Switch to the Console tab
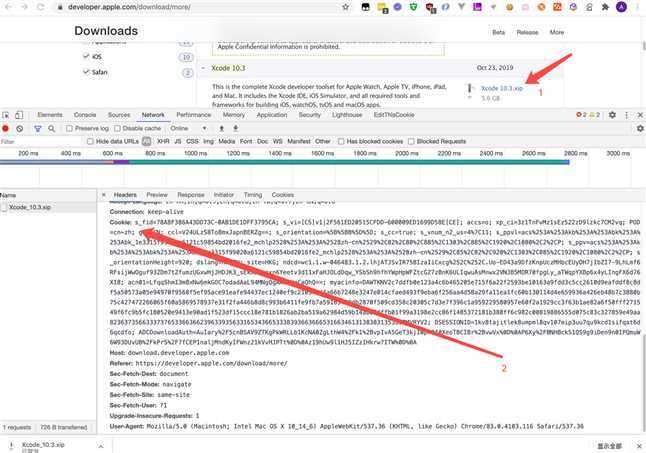Screen dimensions: 646x453 click(85, 115)
